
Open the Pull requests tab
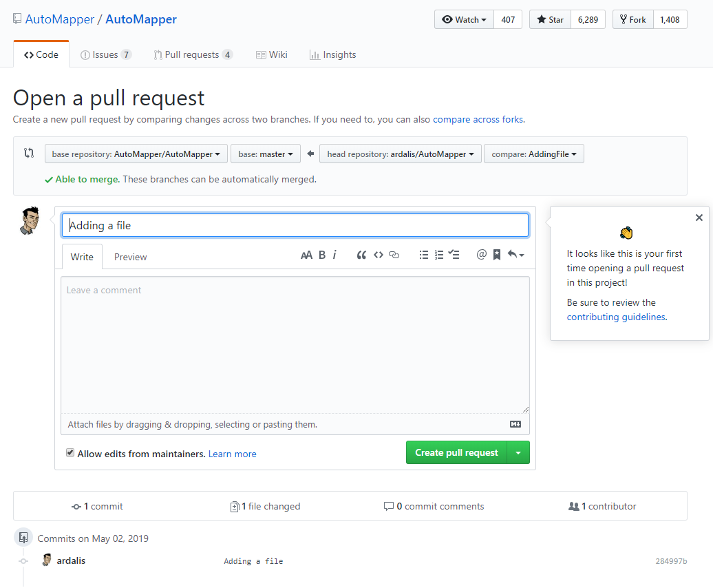(x=193, y=54)
